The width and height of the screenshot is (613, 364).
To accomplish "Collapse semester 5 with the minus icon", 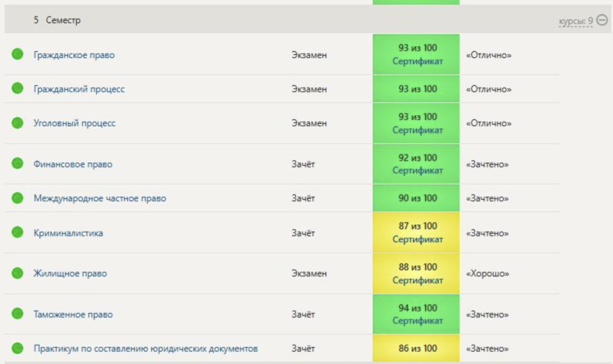I will point(602,20).
